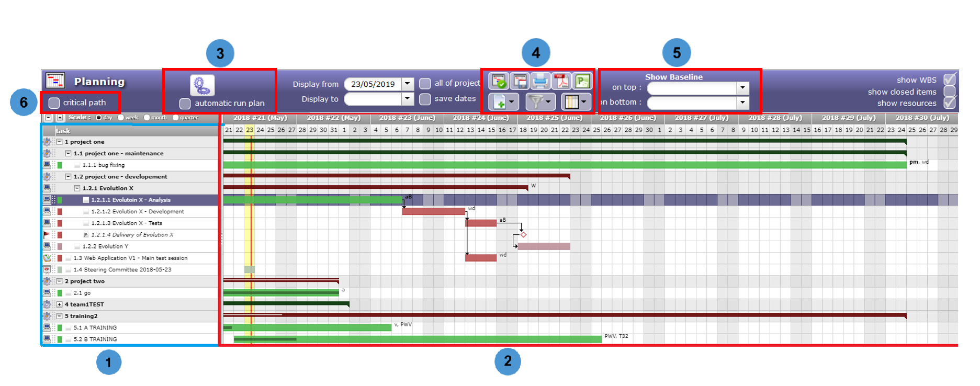
Task: Check the show closed items box
Action: 950,92
